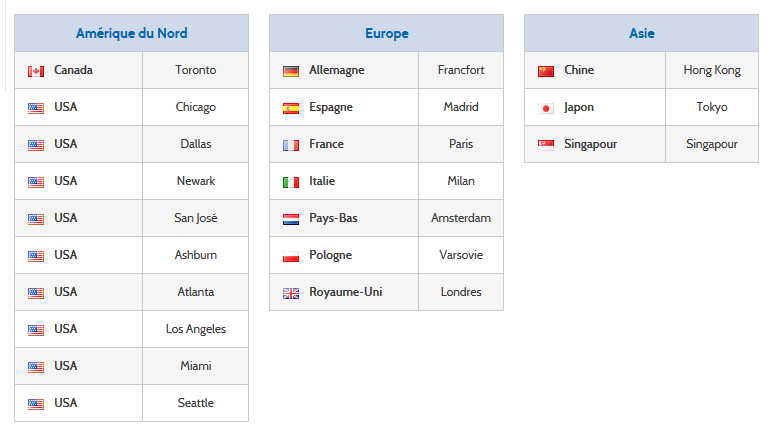This screenshot has height=436, width=769.
Task: Click the Seattle city cell
Action: coord(196,403)
